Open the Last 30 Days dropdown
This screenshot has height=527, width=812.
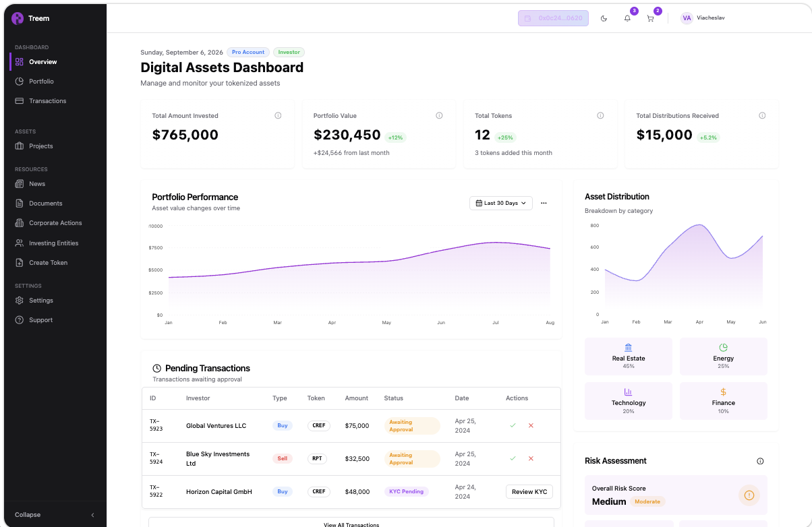coord(501,203)
